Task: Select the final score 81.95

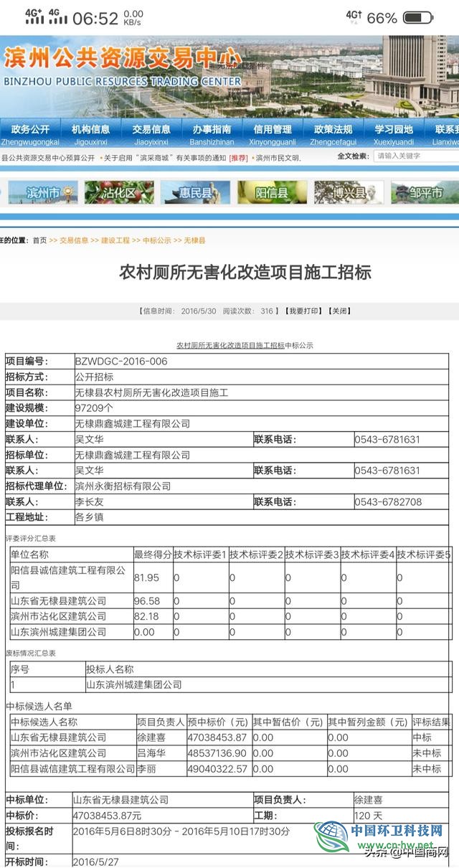Action: tap(147, 577)
